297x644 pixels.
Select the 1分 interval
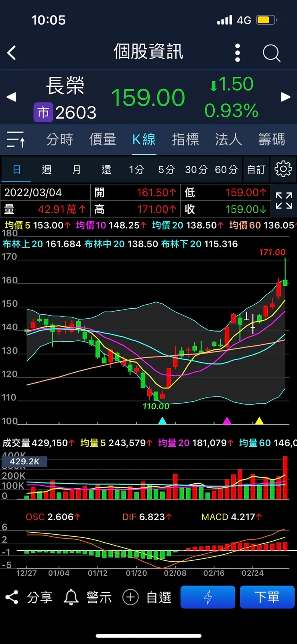click(136, 170)
